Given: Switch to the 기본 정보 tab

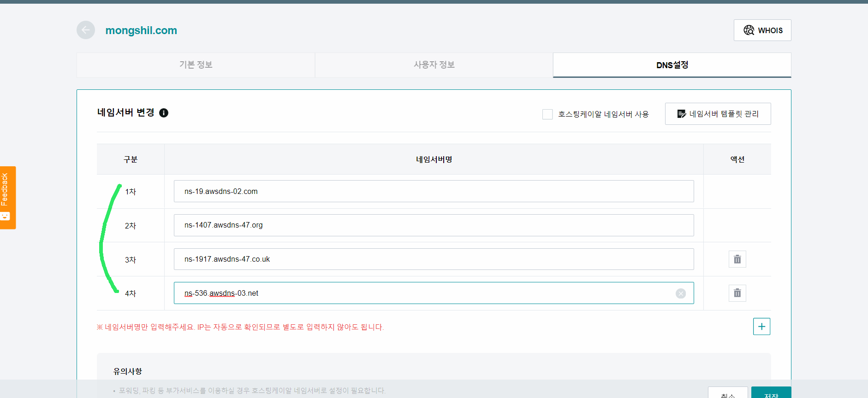Looking at the screenshot, I should pos(196,65).
